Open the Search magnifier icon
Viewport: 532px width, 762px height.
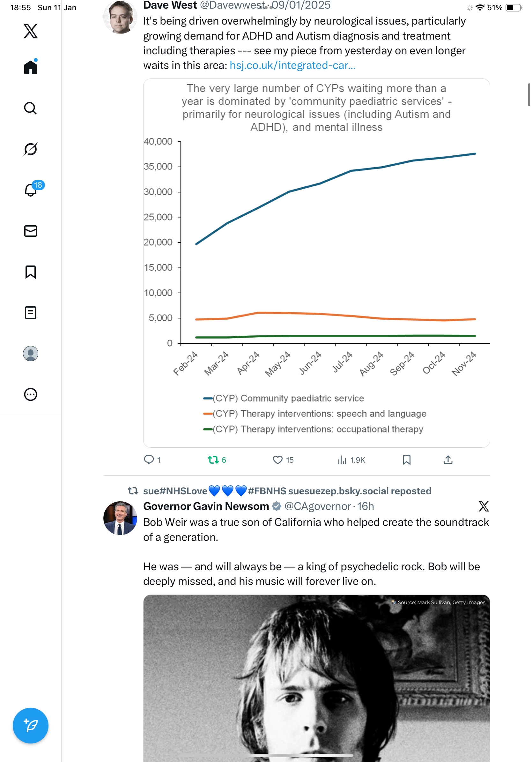pos(31,108)
